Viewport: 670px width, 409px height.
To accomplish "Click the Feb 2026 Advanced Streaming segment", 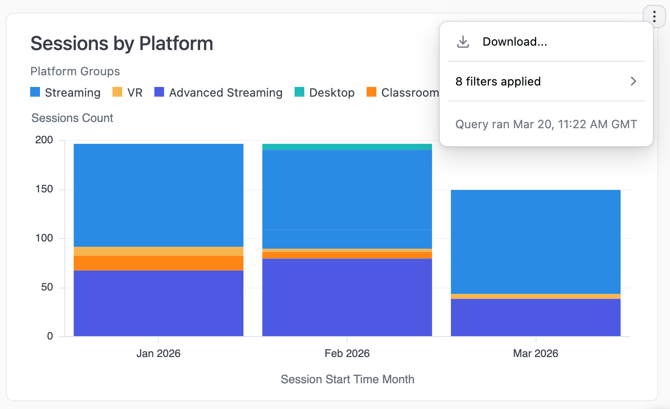I will click(x=347, y=297).
